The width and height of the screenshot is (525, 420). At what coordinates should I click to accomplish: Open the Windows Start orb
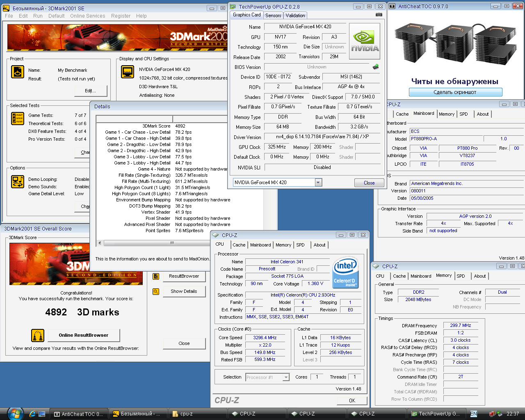click(x=15, y=413)
